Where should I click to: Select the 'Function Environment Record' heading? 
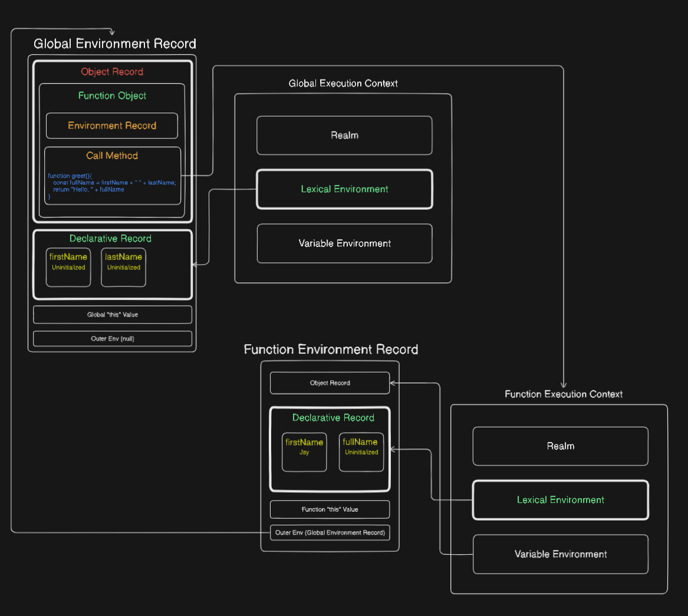click(x=331, y=349)
